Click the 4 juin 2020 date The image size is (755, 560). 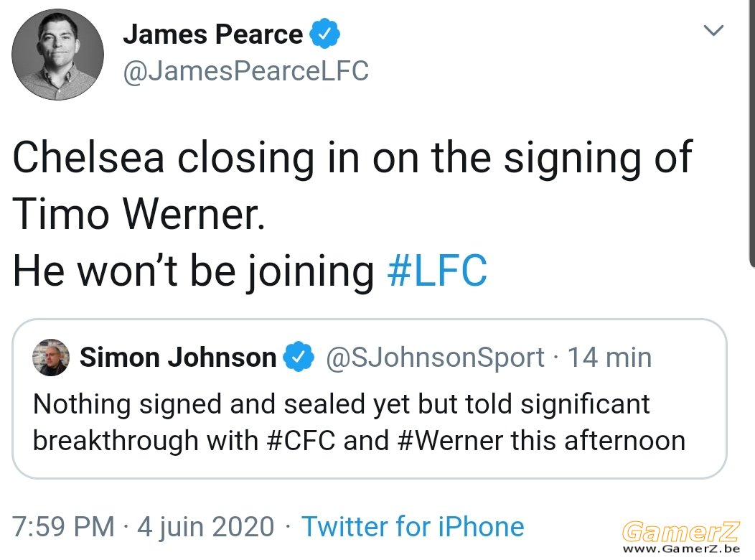[205, 526]
